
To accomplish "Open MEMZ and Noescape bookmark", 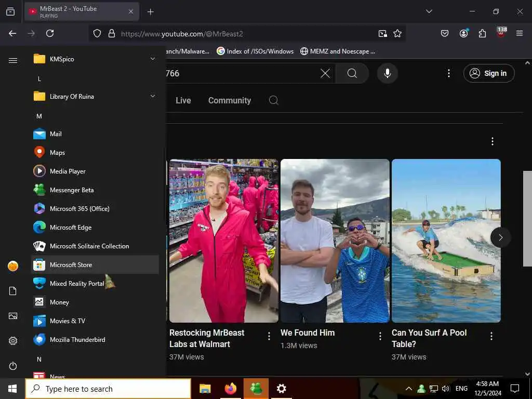I will [338, 51].
